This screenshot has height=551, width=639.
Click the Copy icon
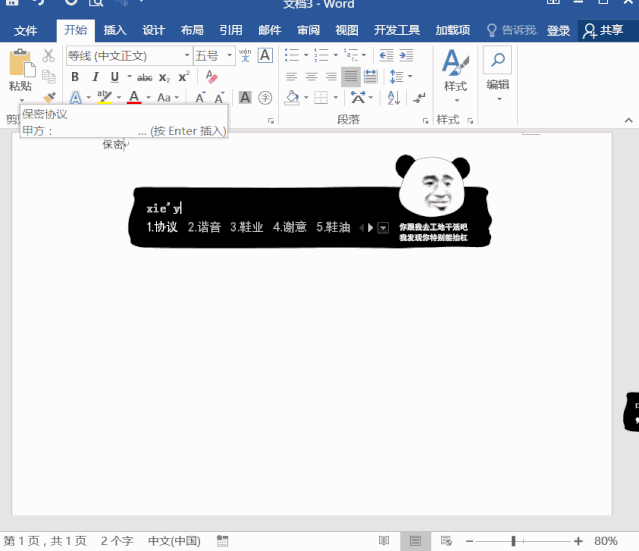click(x=48, y=76)
